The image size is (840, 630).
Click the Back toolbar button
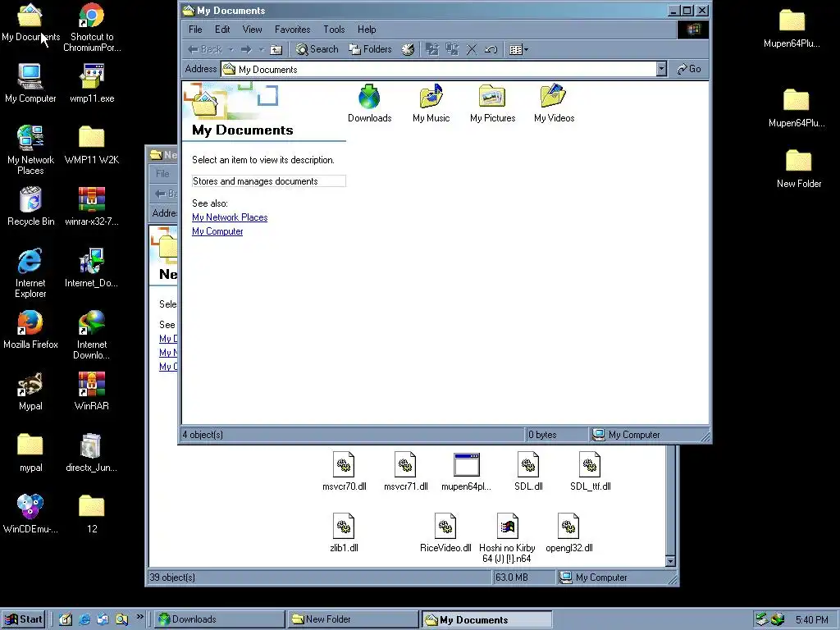[204, 50]
